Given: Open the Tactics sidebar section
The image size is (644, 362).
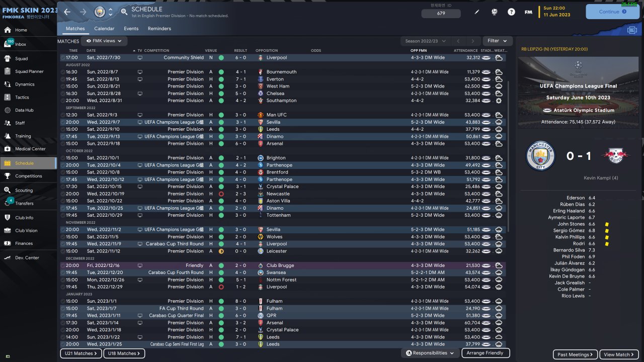Looking at the screenshot, I should point(28,98).
